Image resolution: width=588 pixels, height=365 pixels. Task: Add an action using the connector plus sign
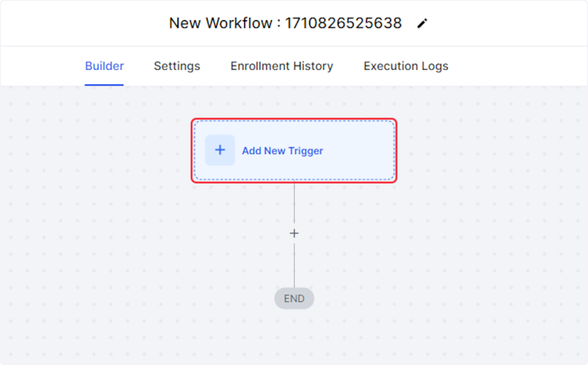294,233
